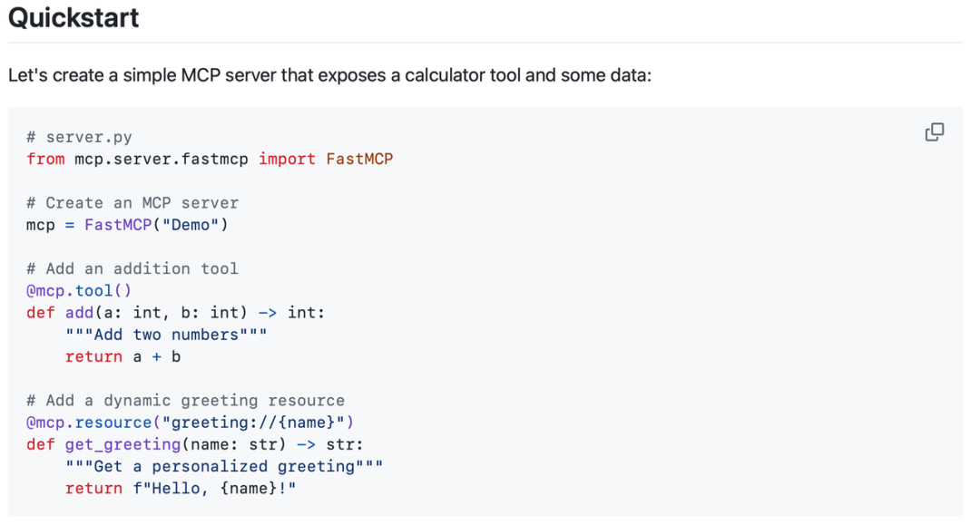This screenshot has height=525, width=980.
Task: Click the @mcp.resource decorator name
Action: (x=89, y=423)
